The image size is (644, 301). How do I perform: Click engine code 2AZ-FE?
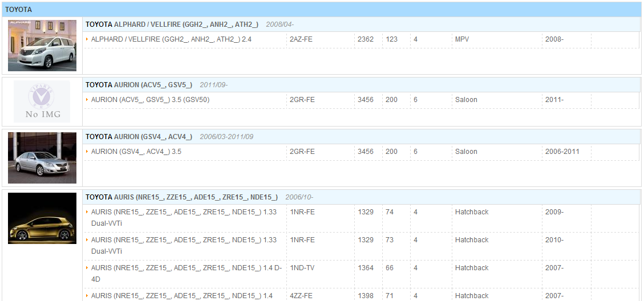click(x=302, y=39)
